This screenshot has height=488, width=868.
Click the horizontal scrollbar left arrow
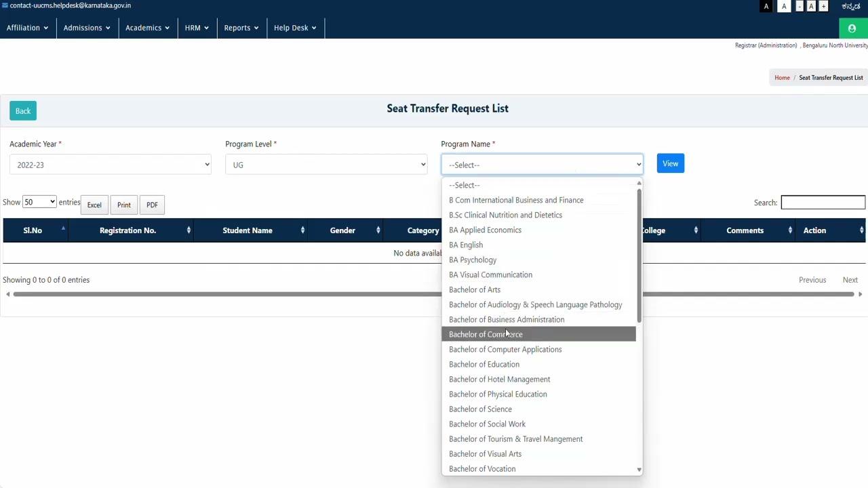tap(7, 294)
